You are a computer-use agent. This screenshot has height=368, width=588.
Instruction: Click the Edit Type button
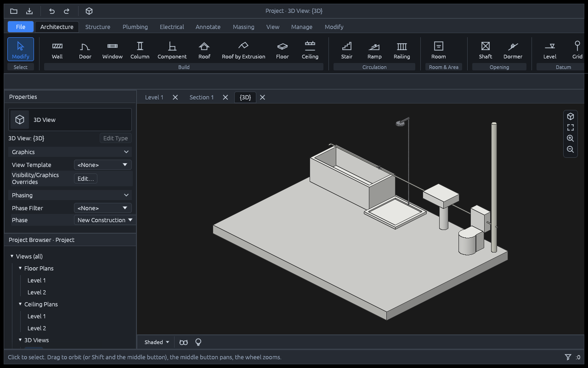[116, 138]
